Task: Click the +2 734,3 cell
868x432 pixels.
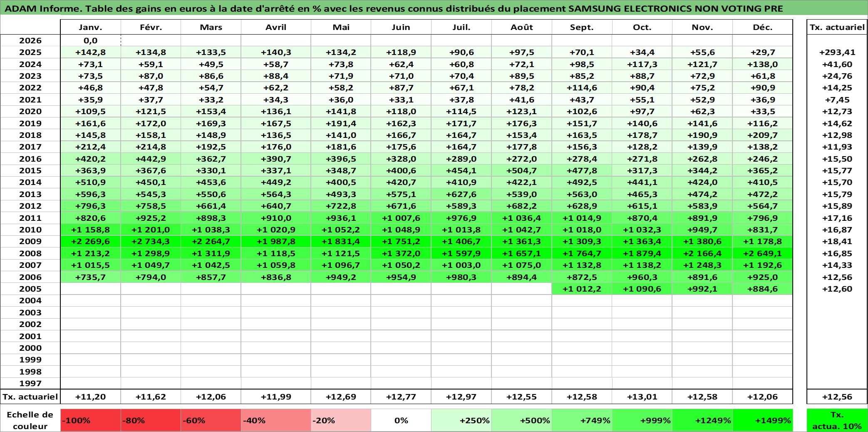Action: (x=151, y=241)
